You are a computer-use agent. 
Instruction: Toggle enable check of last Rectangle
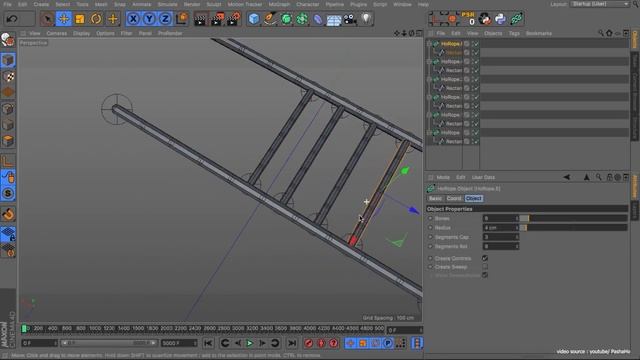click(x=476, y=142)
